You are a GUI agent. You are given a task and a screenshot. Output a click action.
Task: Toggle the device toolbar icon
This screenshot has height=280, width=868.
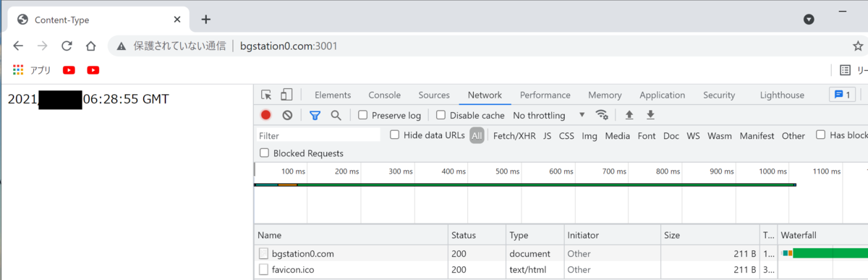286,95
